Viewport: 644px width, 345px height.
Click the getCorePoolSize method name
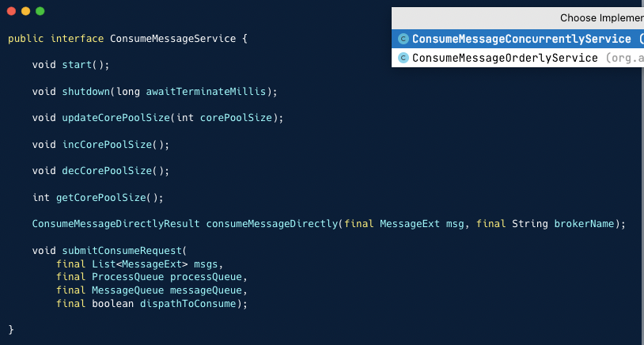(x=101, y=198)
